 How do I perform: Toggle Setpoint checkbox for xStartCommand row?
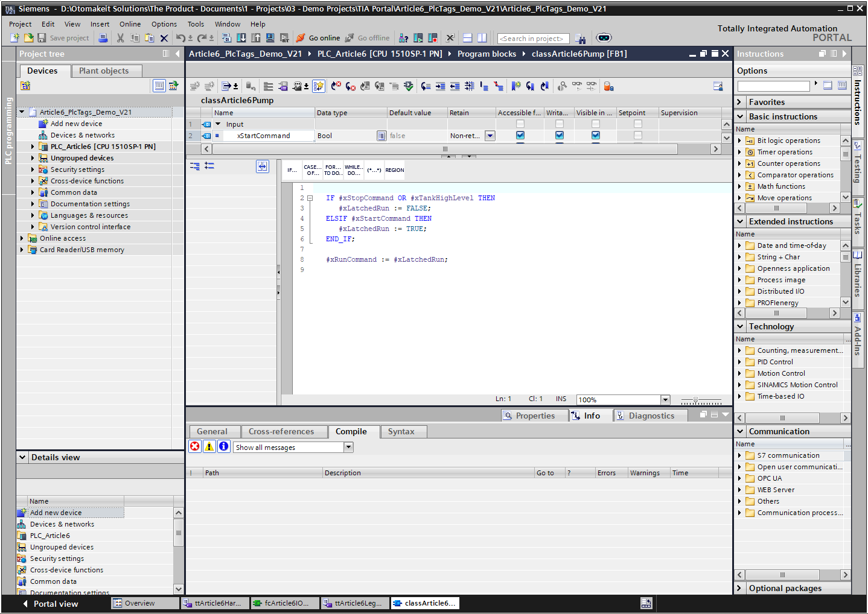coord(638,136)
